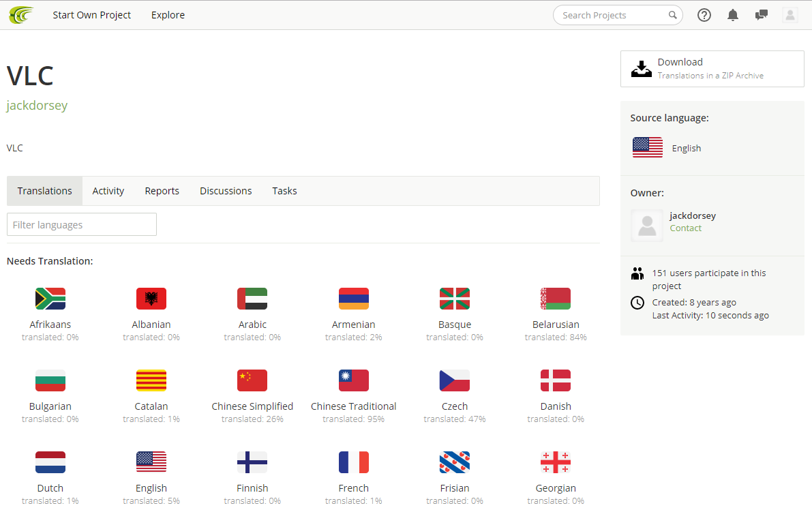Viewport: 812px width, 525px height.
Task: Click the French flag icon
Action: 354,462
